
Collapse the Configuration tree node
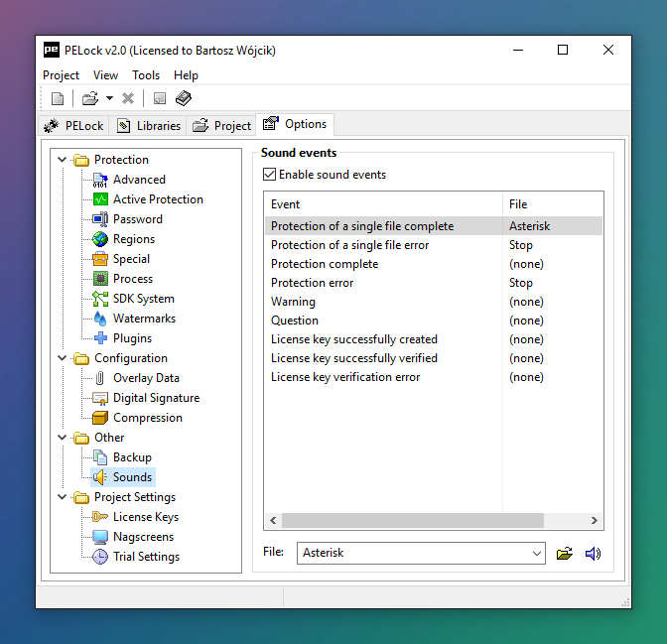[x=64, y=358]
